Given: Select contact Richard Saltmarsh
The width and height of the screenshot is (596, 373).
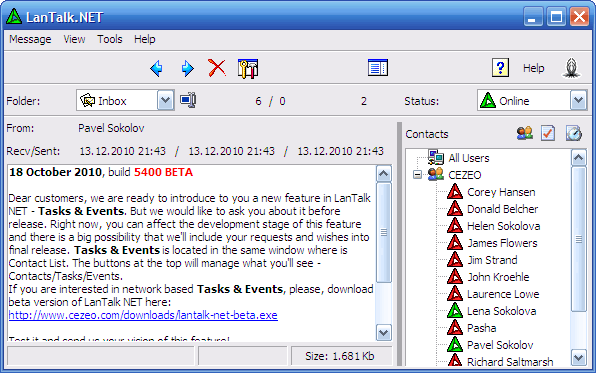Looking at the screenshot, I should pyautogui.click(x=510, y=362).
